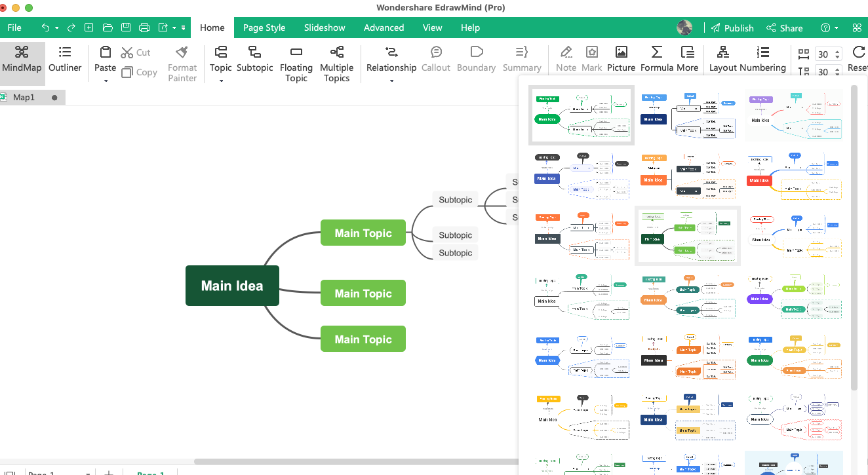Expand the Topic dropdown arrow
This screenshot has width=868, height=475.
(221, 81)
